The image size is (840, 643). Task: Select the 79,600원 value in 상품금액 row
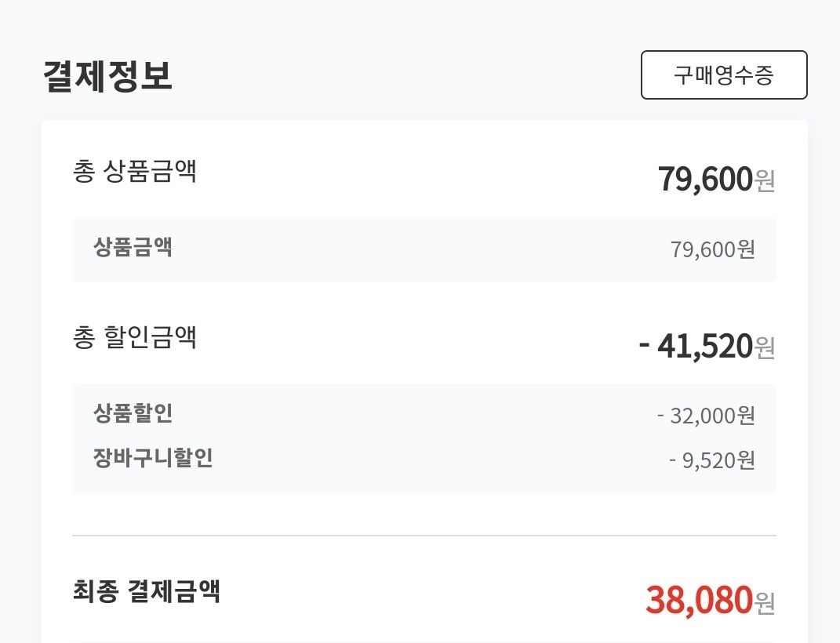[x=712, y=249]
